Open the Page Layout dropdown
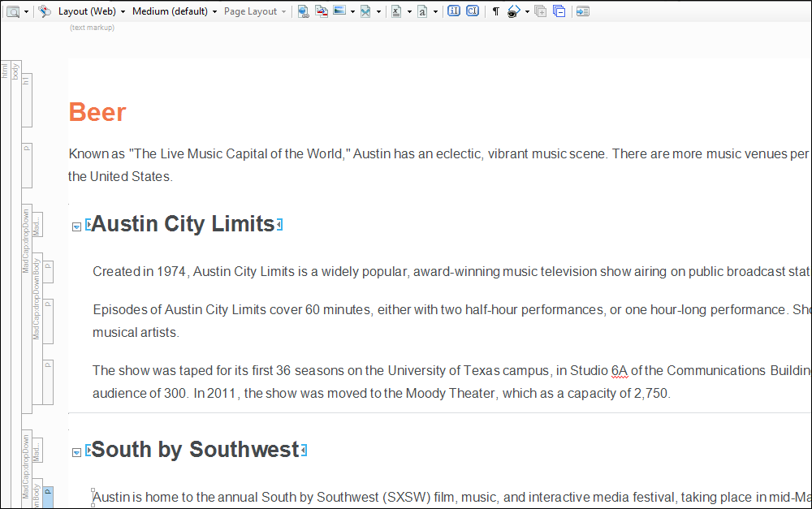The width and height of the screenshot is (812, 509). (x=255, y=11)
